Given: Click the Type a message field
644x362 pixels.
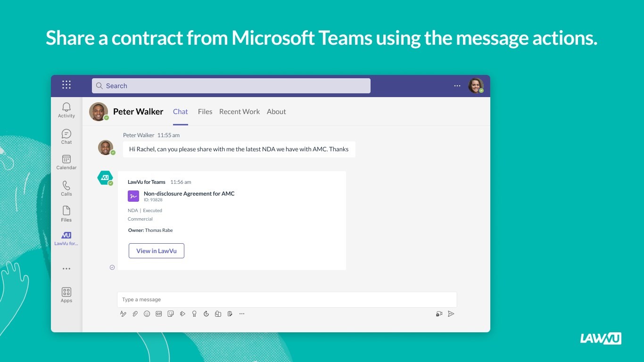Looking at the screenshot, I should 287,300.
